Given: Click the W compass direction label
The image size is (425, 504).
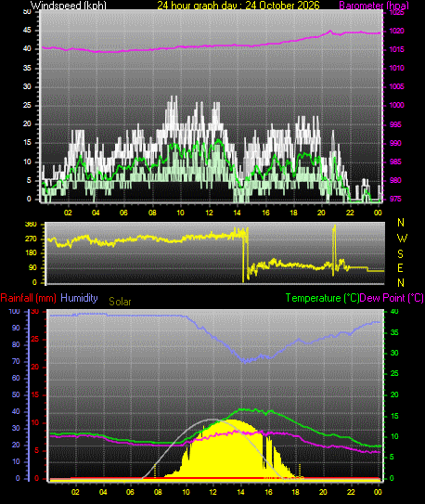Looking at the screenshot, I should [x=402, y=239].
